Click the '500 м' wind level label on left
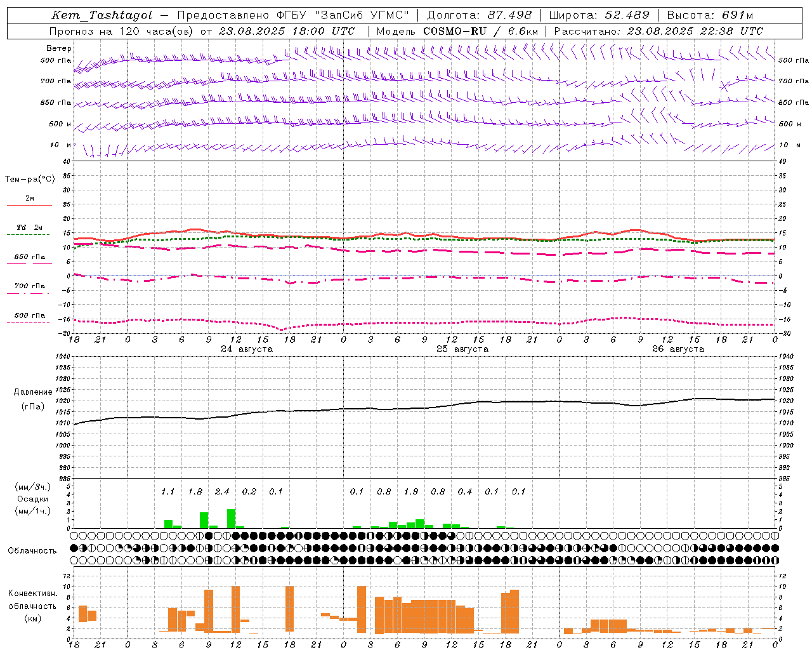This screenshot has height=650, width=812. (60, 124)
